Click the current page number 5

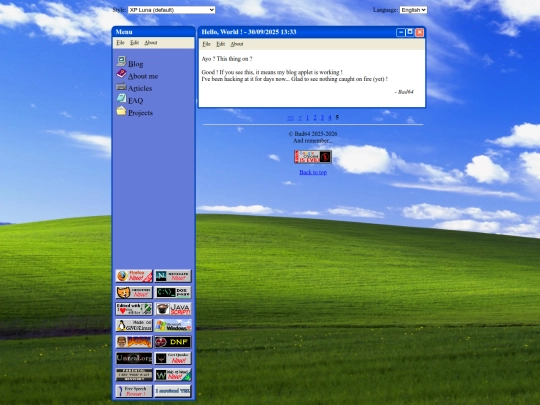[x=337, y=117]
